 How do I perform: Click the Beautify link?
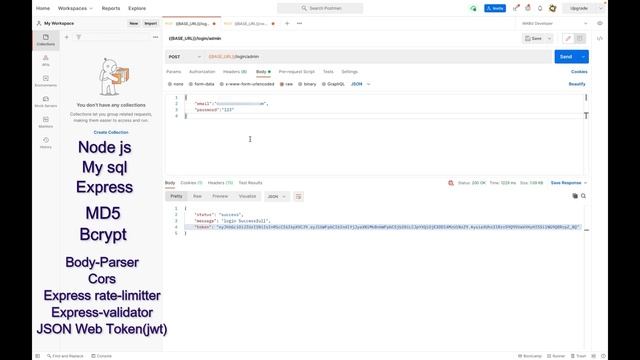click(x=577, y=84)
